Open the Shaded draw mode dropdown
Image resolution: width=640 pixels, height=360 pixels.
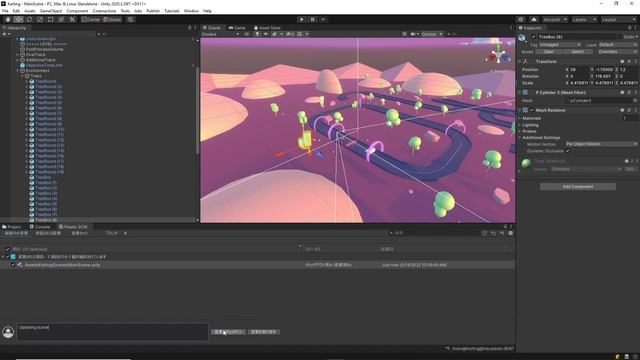[220, 34]
